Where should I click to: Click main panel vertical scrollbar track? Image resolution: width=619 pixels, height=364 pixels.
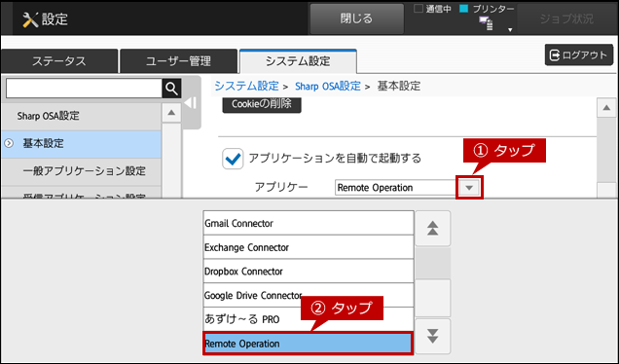click(x=606, y=150)
